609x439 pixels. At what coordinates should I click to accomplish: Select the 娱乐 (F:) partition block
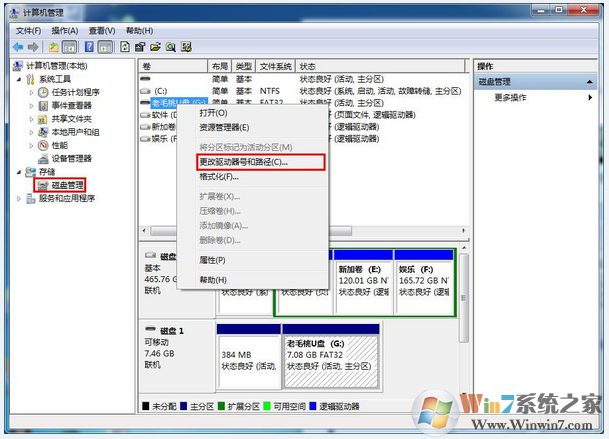(x=424, y=282)
